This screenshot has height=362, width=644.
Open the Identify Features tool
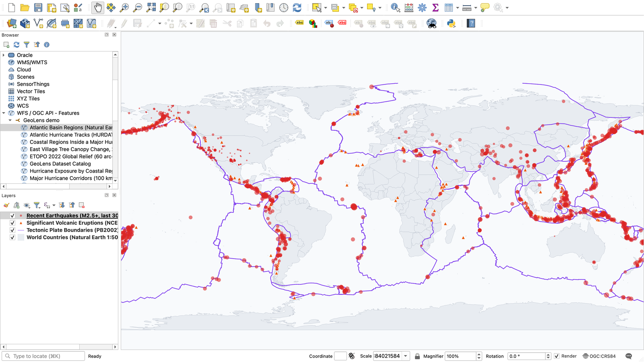click(x=395, y=7)
